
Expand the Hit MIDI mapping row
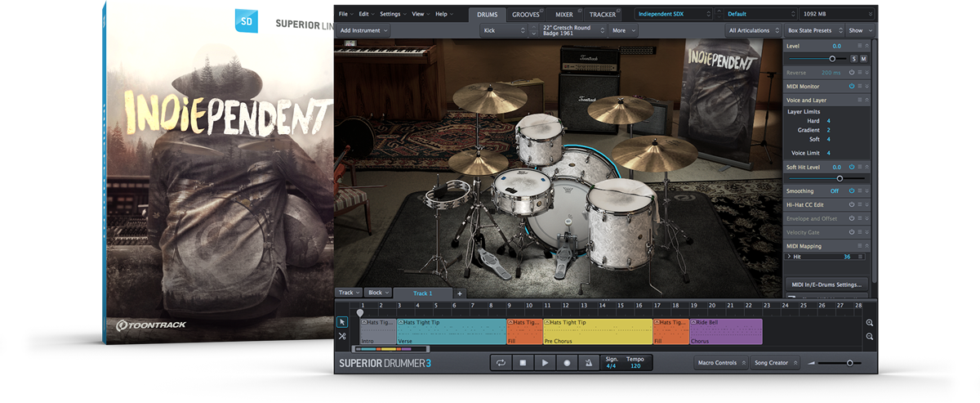tap(789, 257)
